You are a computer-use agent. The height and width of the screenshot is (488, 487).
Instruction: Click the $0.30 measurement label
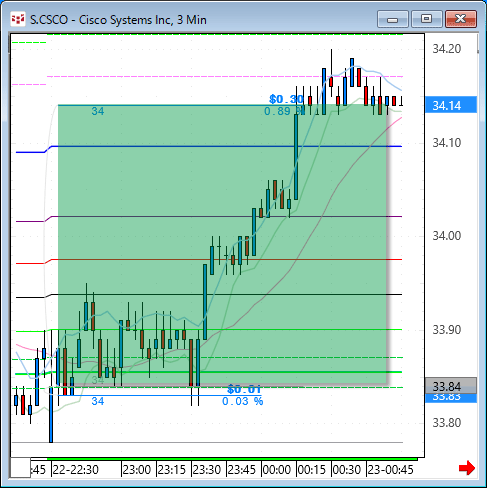[286, 99]
